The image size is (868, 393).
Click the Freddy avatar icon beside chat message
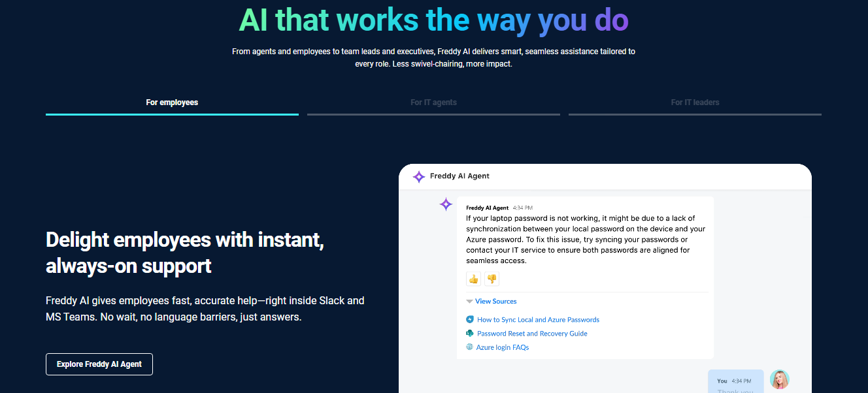coord(446,204)
